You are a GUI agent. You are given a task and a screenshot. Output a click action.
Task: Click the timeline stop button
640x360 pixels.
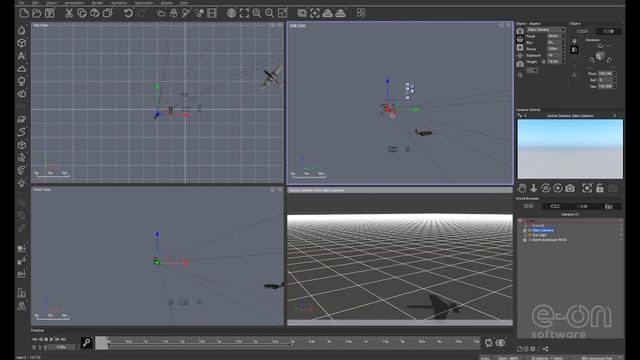pos(46,339)
